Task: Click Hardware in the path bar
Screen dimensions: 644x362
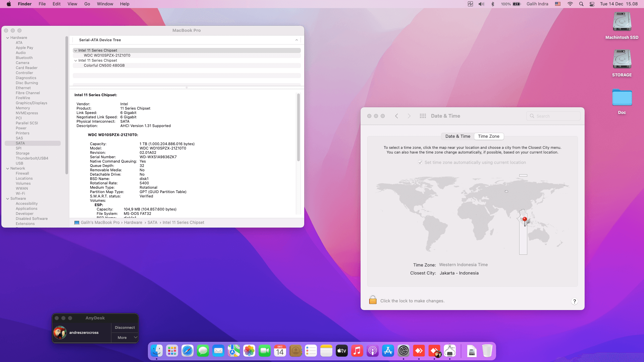Action: 133,223
